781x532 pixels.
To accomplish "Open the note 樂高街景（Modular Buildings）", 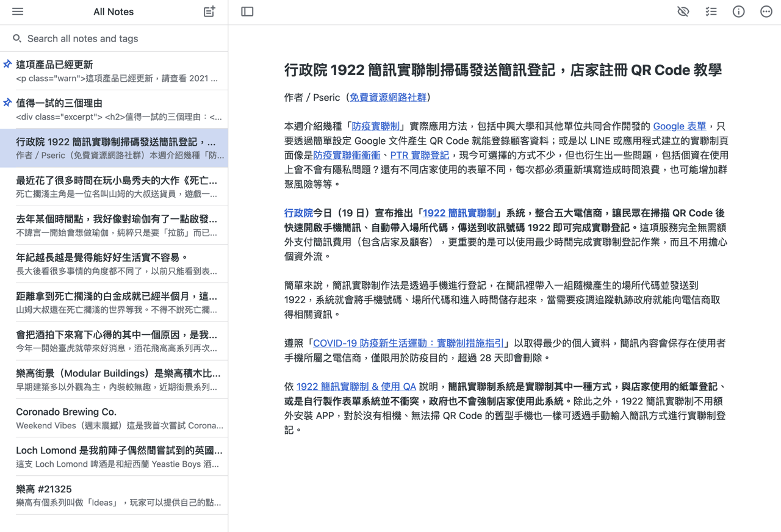I will point(114,379).
